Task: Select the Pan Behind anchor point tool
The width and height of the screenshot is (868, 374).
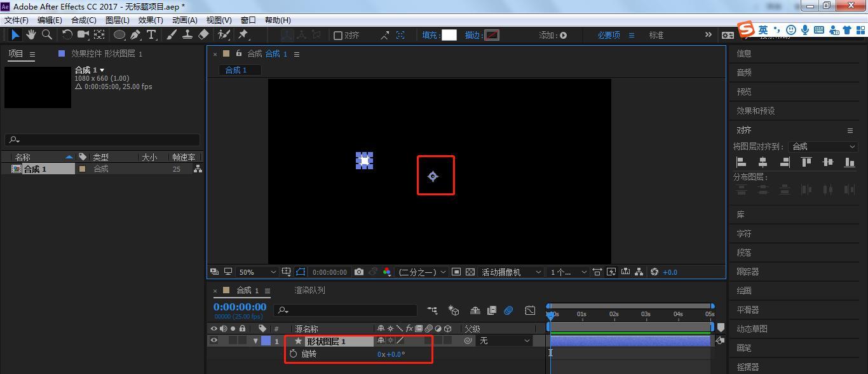Action: pos(99,35)
